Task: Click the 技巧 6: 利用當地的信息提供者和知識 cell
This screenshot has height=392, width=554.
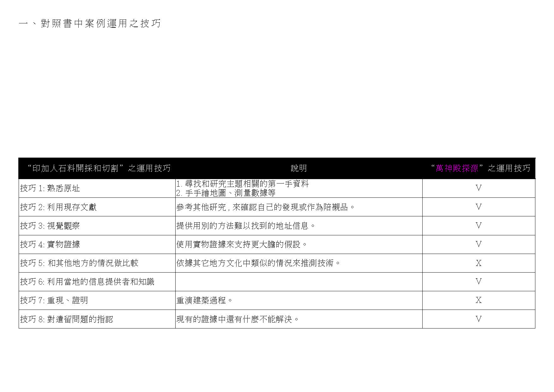Action: 87,282
